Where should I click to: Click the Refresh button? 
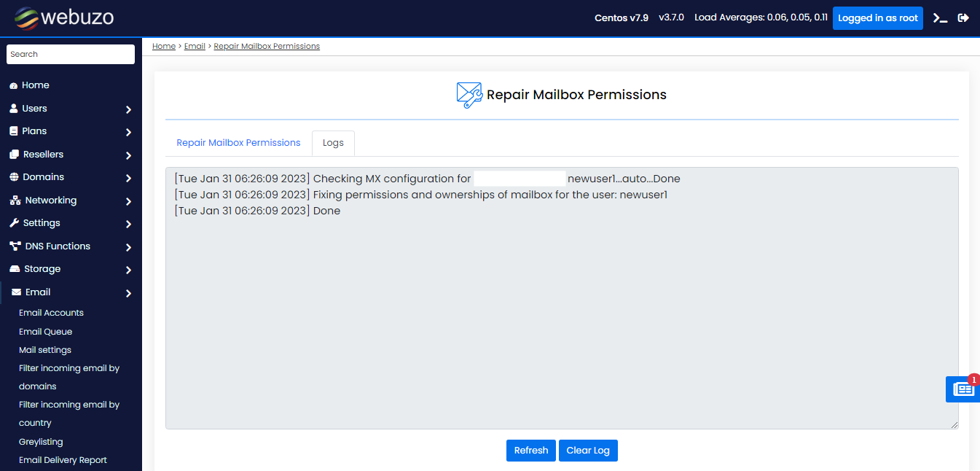pyautogui.click(x=531, y=451)
